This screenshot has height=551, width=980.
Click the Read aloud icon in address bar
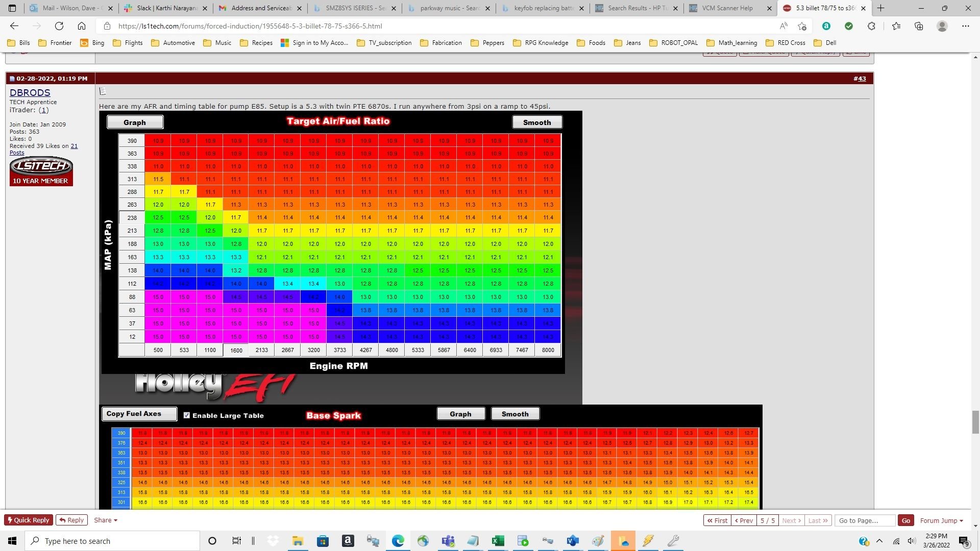coord(783,26)
